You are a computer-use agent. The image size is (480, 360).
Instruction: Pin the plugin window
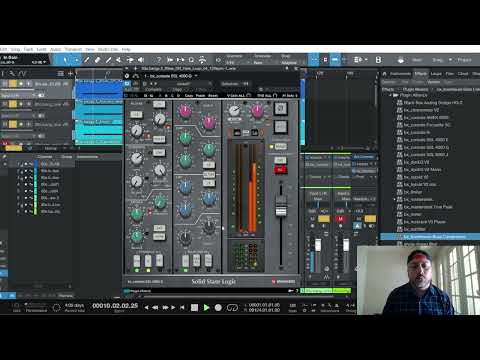point(287,68)
